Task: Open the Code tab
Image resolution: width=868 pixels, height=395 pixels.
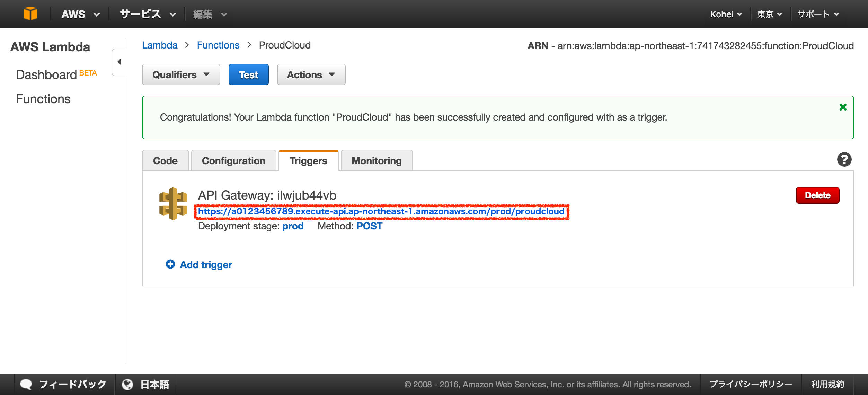Action: pyautogui.click(x=165, y=161)
